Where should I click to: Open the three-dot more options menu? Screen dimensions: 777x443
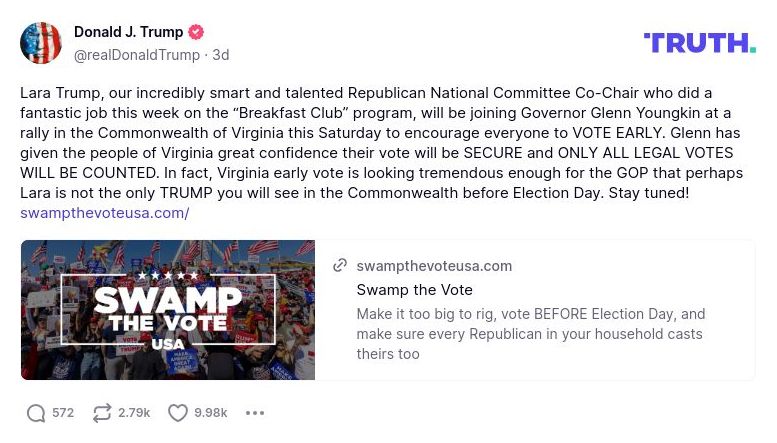255,413
